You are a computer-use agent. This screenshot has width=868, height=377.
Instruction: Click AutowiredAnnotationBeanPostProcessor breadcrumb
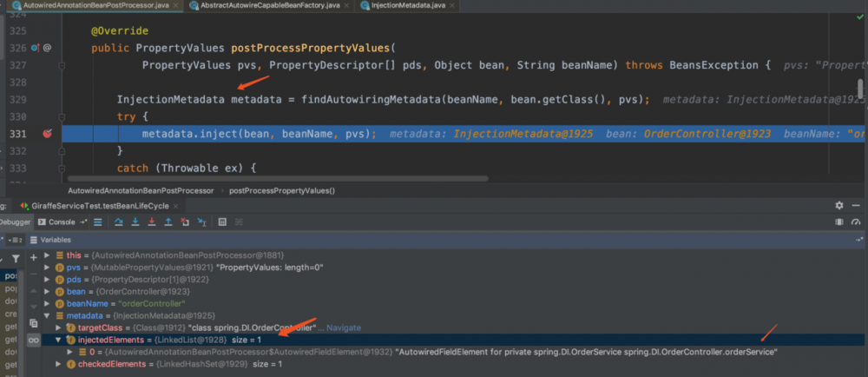141,190
